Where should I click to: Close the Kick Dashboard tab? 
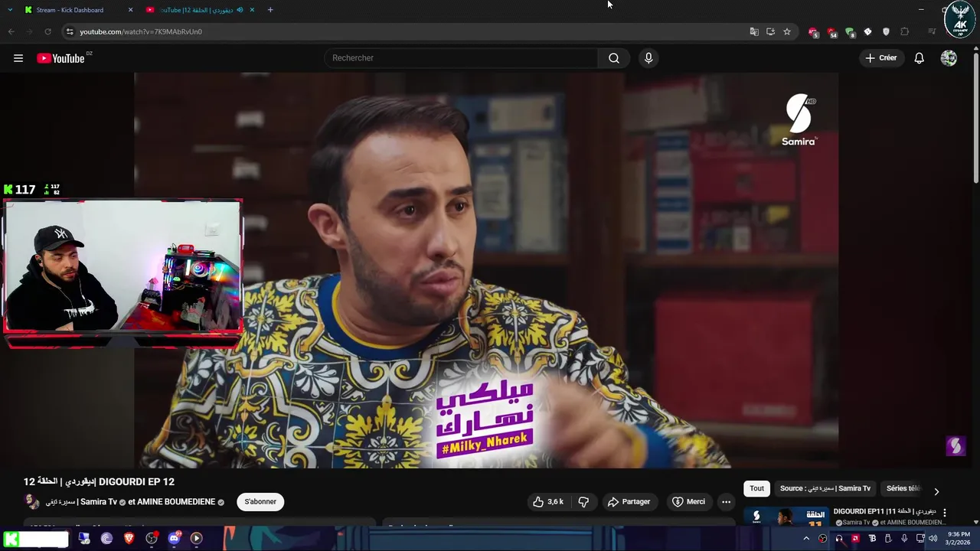130,10
